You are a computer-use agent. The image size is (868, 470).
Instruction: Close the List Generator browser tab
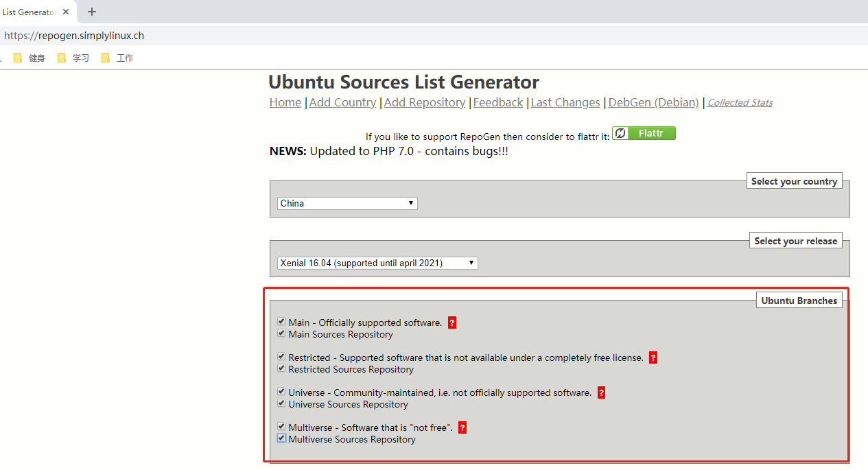66,12
